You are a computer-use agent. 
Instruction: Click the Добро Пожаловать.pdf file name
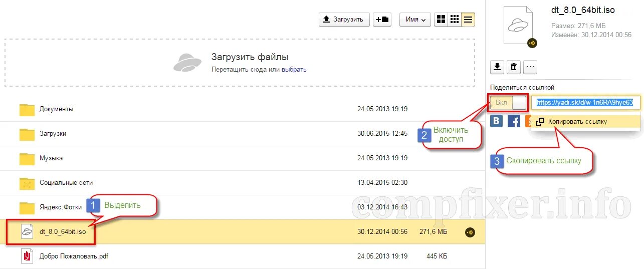pyautogui.click(x=74, y=256)
